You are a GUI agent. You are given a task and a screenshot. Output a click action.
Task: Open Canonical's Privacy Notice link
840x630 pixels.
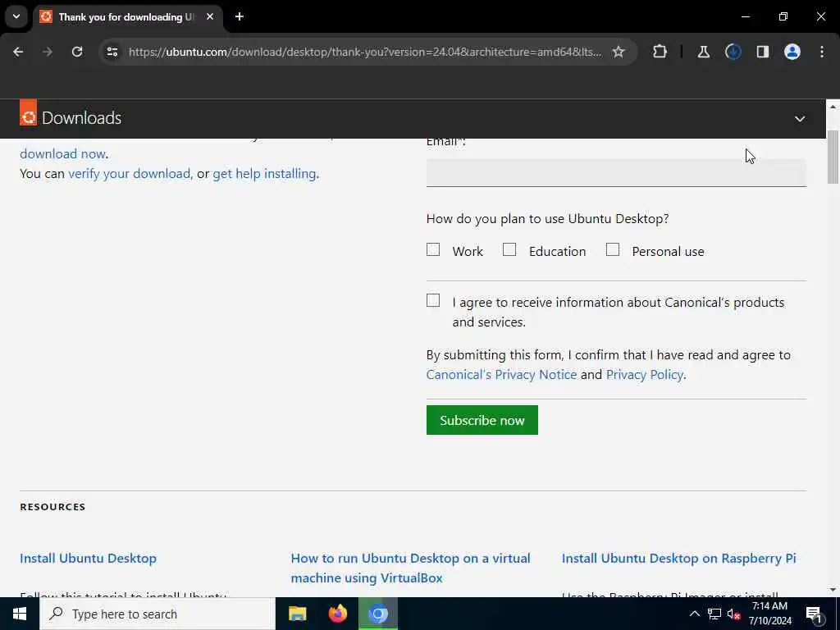pos(501,374)
